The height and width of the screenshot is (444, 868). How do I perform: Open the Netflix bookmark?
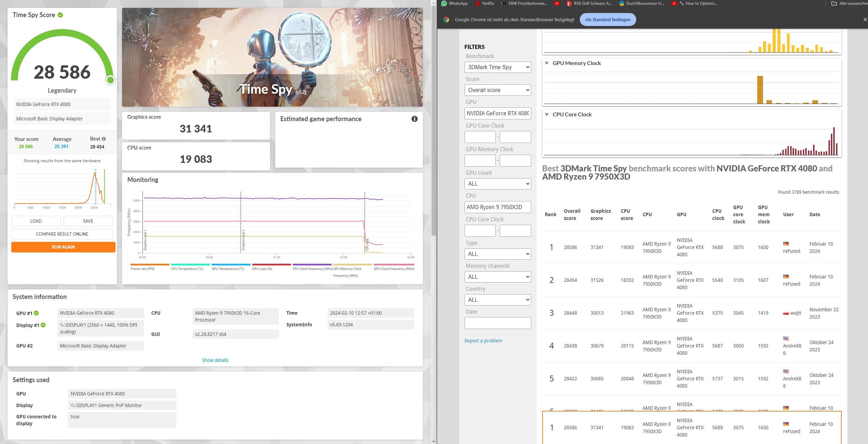(x=485, y=3)
